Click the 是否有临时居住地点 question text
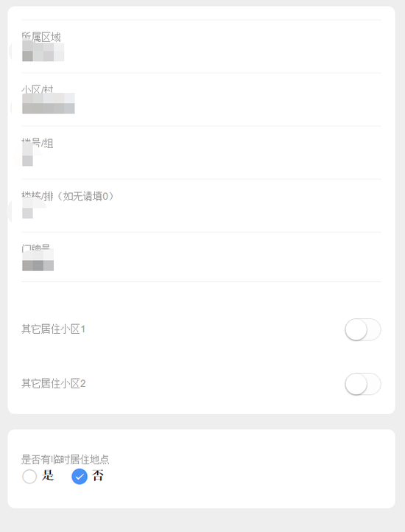This screenshot has width=405, height=532. coord(65,459)
